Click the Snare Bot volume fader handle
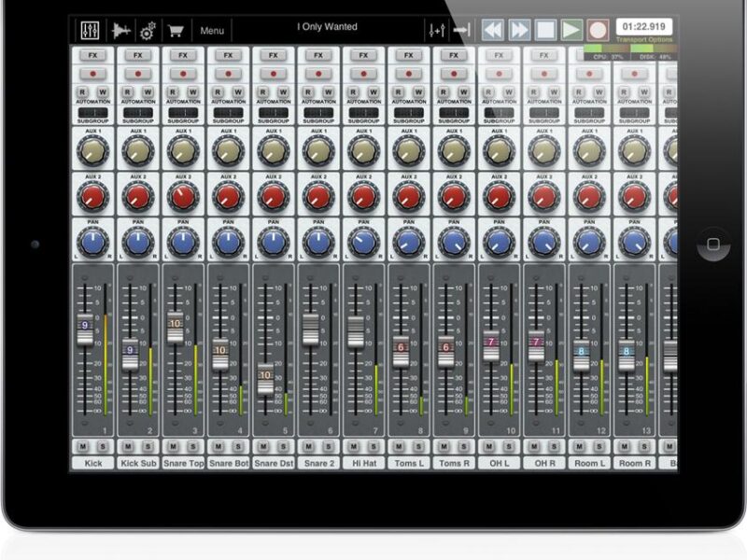The image size is (747, 560). pyautogui.click(x=220, y=355)
